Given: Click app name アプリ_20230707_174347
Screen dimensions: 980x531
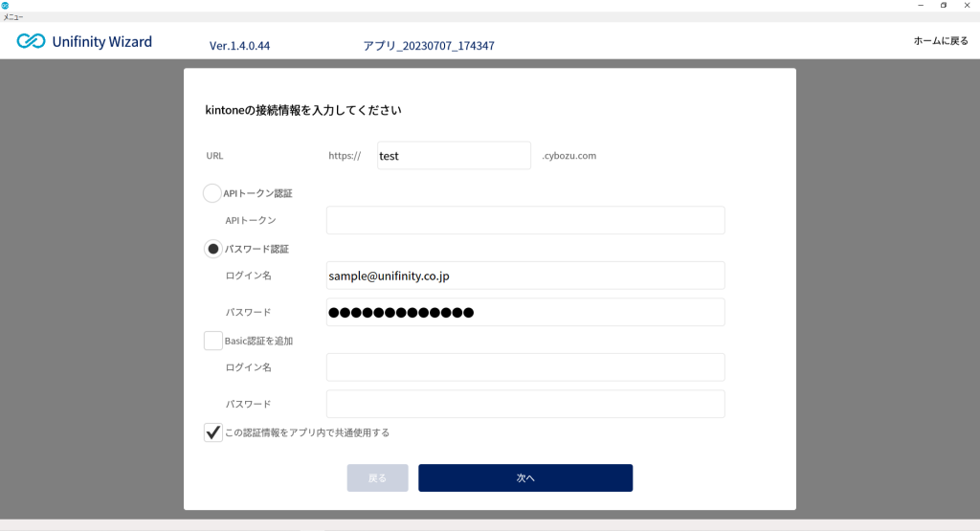Looking at the screenshot, I should (429, 46).
